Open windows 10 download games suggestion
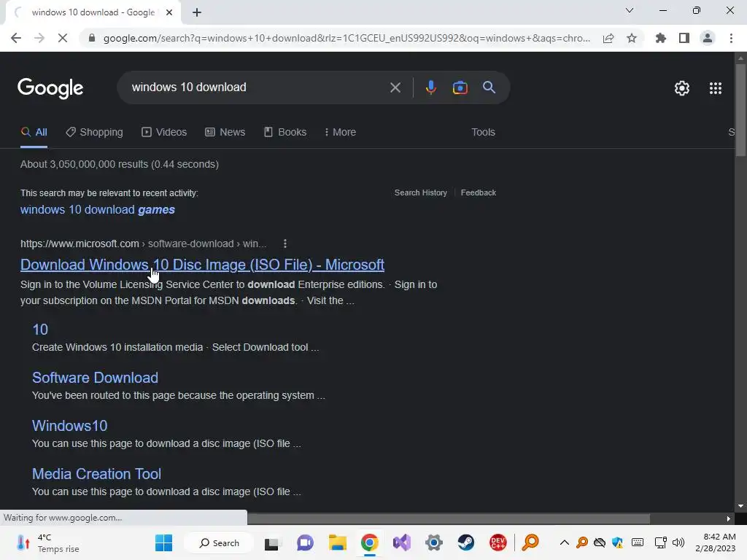Viewport: 747px width, 560px height. coord(98,209)
